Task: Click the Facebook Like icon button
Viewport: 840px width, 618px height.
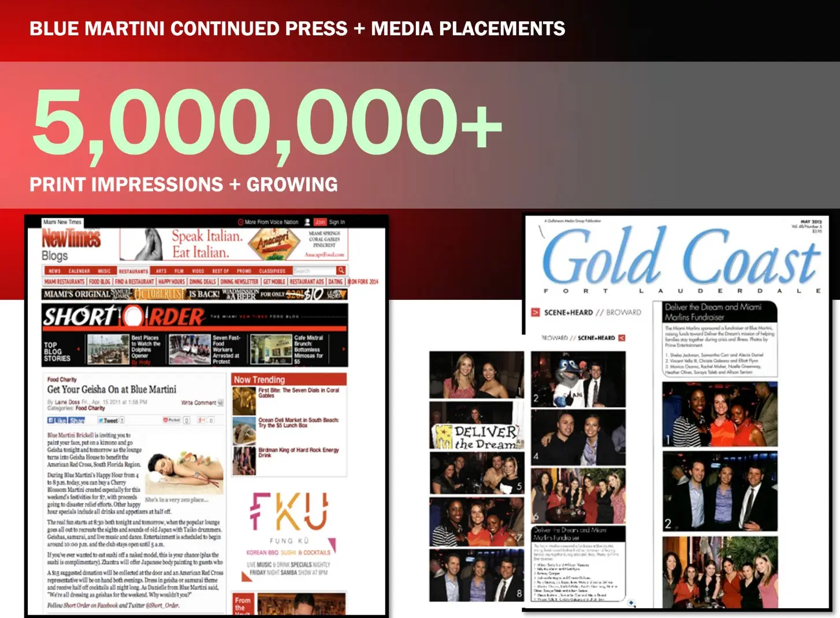Action: 57,420
